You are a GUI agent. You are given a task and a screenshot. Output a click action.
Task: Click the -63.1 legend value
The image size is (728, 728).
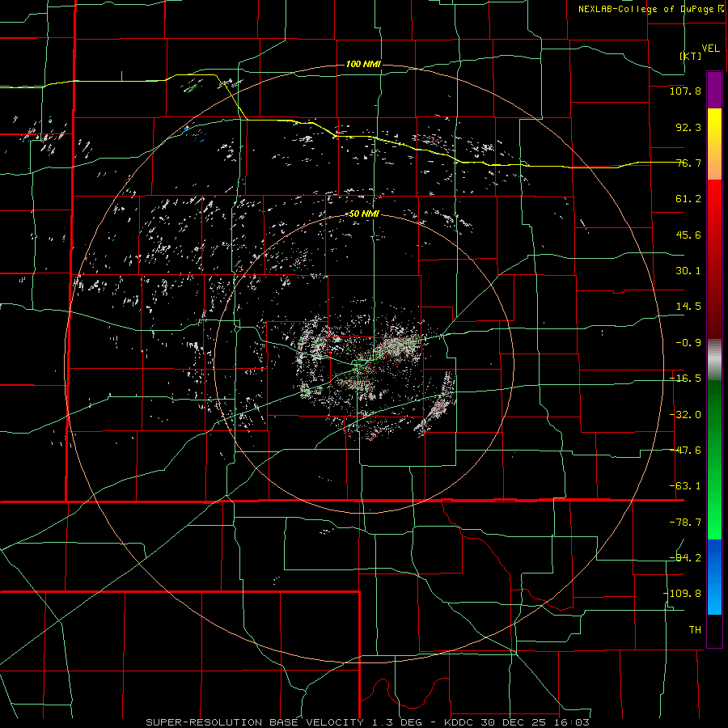[685, 486]
